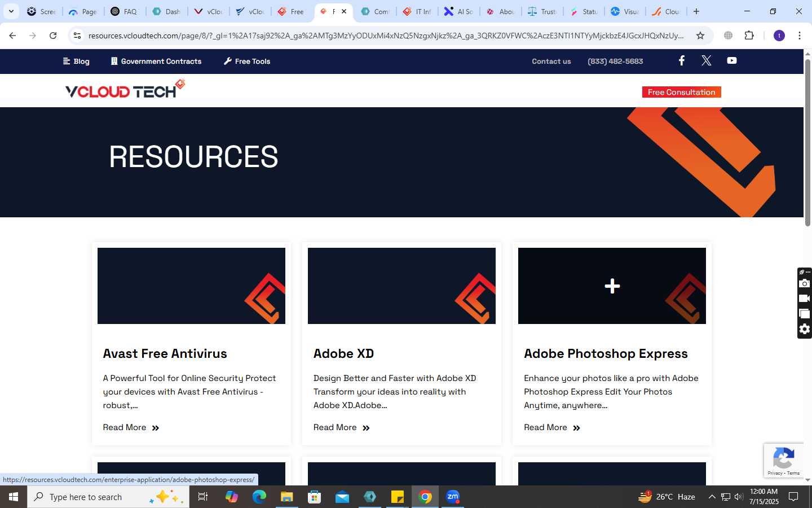The image size is (812, 508).
Task: Open the Blog menu item
Action: (76, 61)
